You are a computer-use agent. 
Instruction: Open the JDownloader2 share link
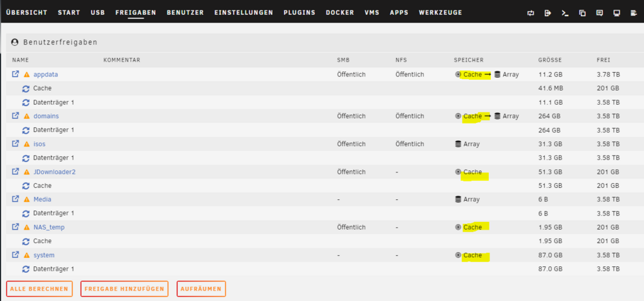click(54, 172)
